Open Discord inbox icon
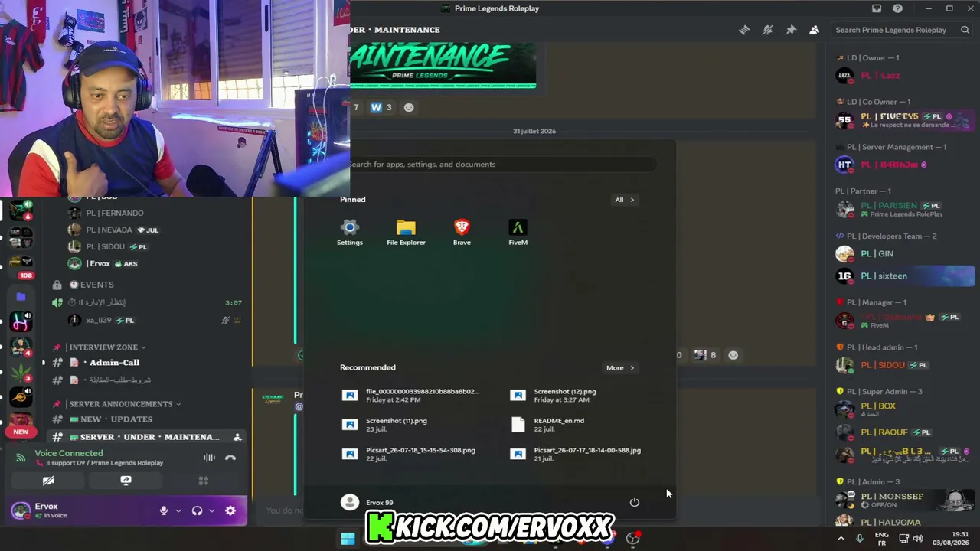This screenshot has height=551, width=980. pos(877,8)
